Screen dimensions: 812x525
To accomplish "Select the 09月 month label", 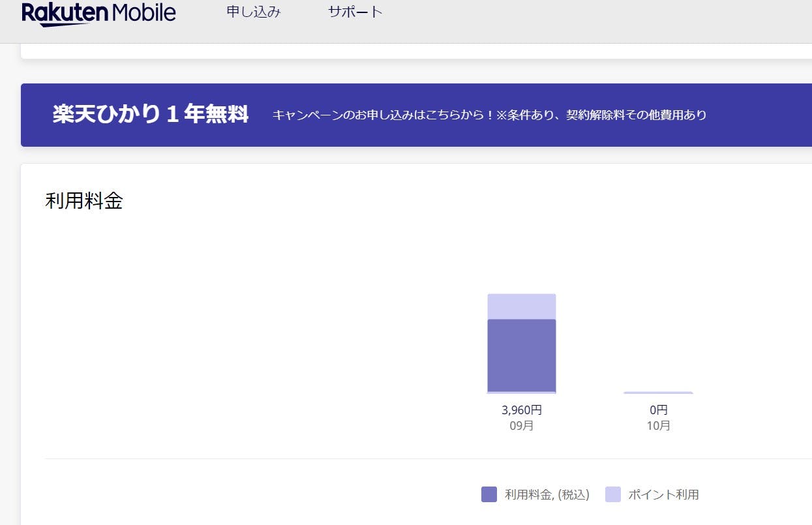I will [x=521, y=426].
